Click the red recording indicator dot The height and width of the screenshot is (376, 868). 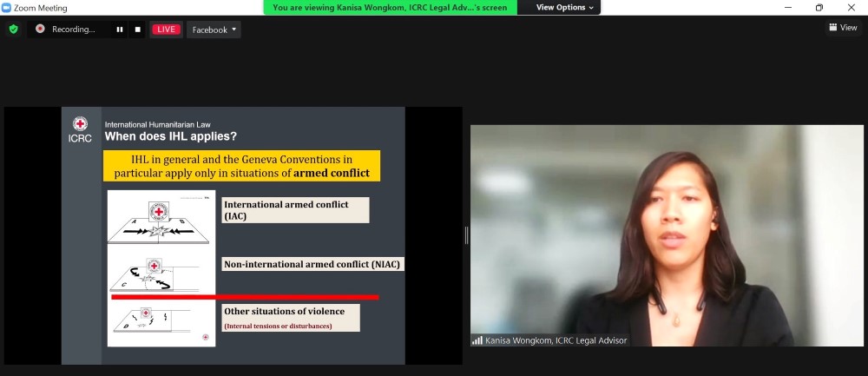tap(40, 29)
